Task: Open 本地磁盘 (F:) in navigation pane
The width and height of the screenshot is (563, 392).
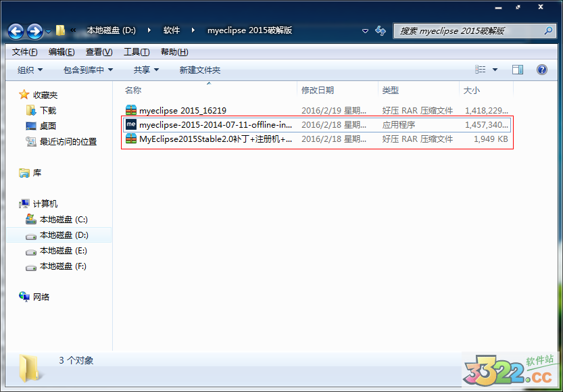Action: coord(64,266)
